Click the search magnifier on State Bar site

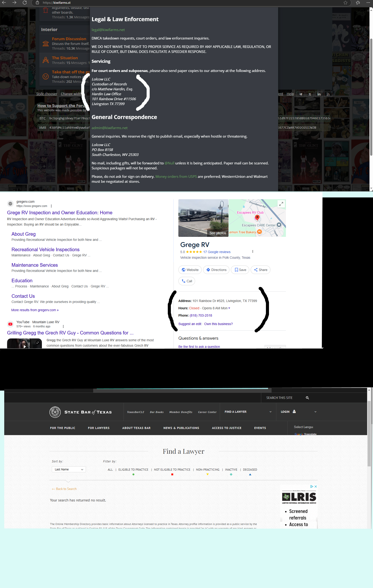(307, 398)
